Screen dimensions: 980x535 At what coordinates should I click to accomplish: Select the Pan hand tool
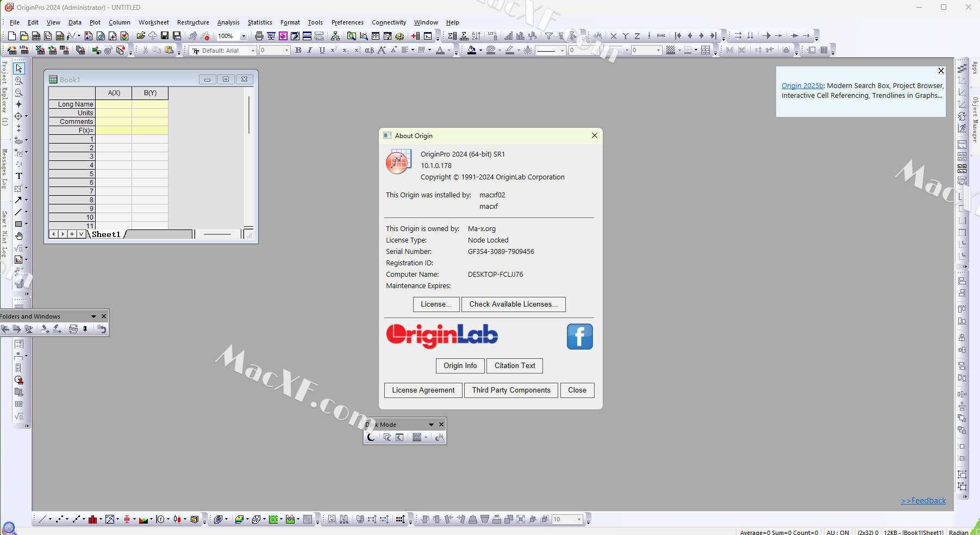tap(19, 236)
